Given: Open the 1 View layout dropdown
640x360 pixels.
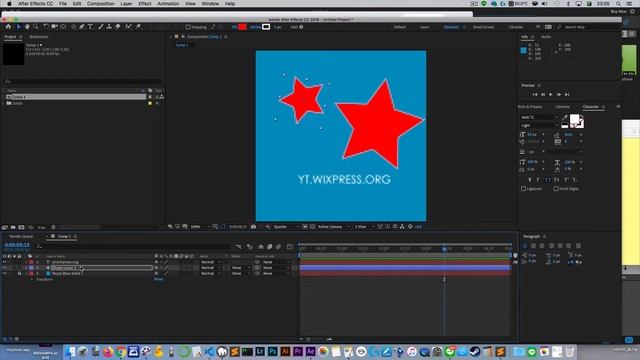Looking at the screenshot, I should point(364,227).
